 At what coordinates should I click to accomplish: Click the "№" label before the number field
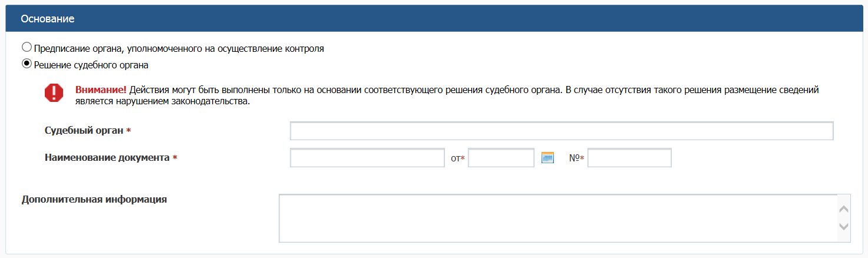pos(575,158)
